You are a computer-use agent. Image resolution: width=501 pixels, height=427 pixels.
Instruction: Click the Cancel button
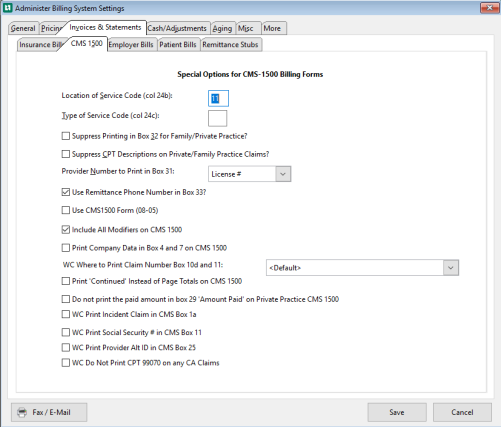[x=462, y=412]
